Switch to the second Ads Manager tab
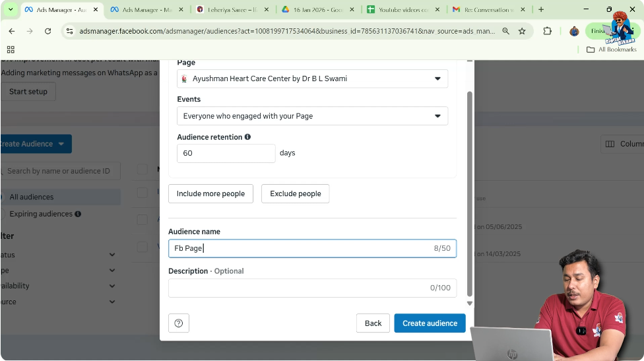Image resolution: width=644 pixels, height=361 pixels. tap(146, 9)
